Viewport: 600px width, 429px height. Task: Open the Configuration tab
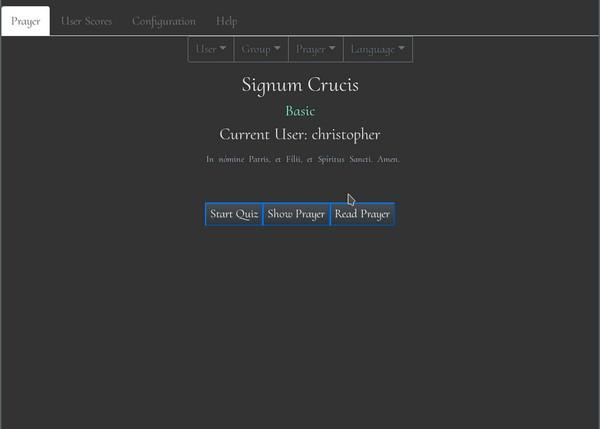(164, 21)
